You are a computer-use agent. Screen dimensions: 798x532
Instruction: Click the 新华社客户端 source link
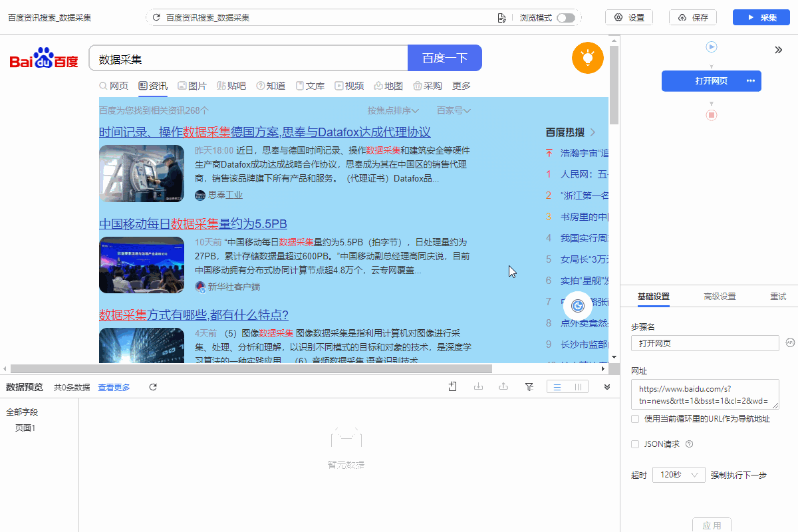pos(227,287)
